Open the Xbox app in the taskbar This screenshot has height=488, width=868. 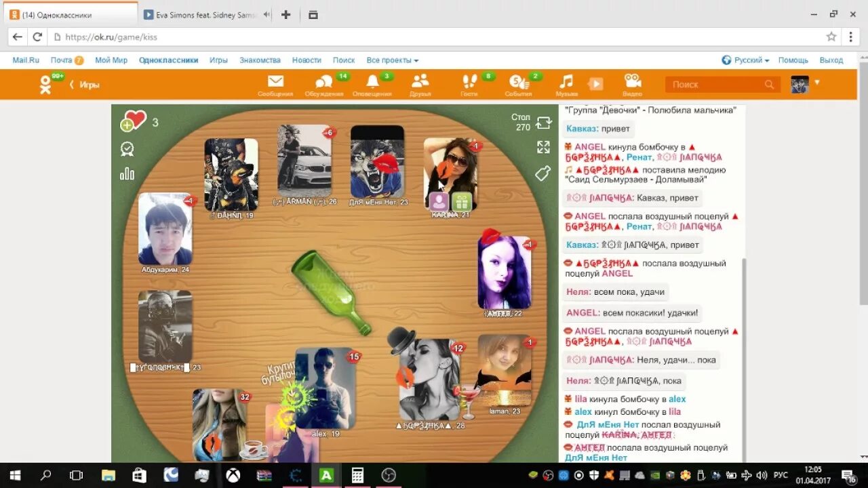click(233, 475)
